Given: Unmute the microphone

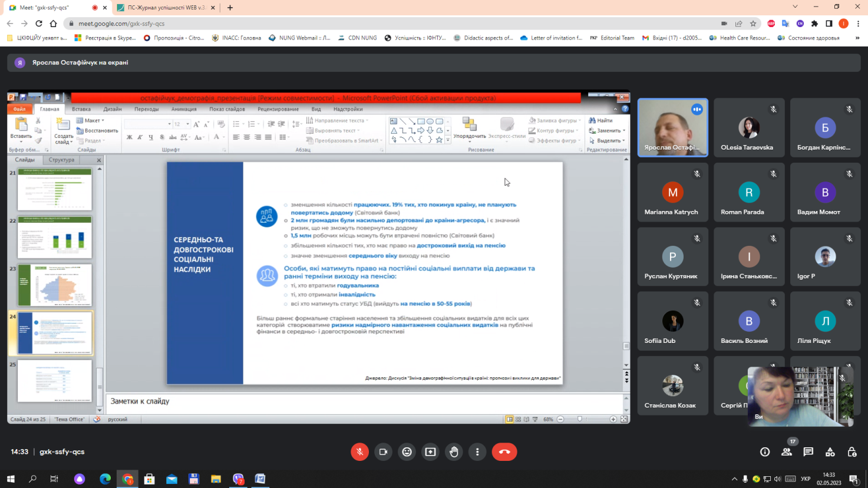Looking at the screenshot, I should point(359,452).
